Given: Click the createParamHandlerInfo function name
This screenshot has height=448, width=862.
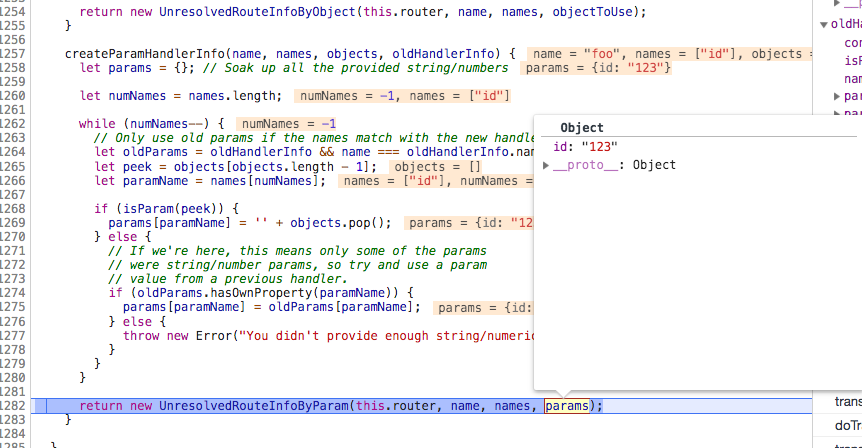Looking at the screenshot, I should [x=145, y=54].
